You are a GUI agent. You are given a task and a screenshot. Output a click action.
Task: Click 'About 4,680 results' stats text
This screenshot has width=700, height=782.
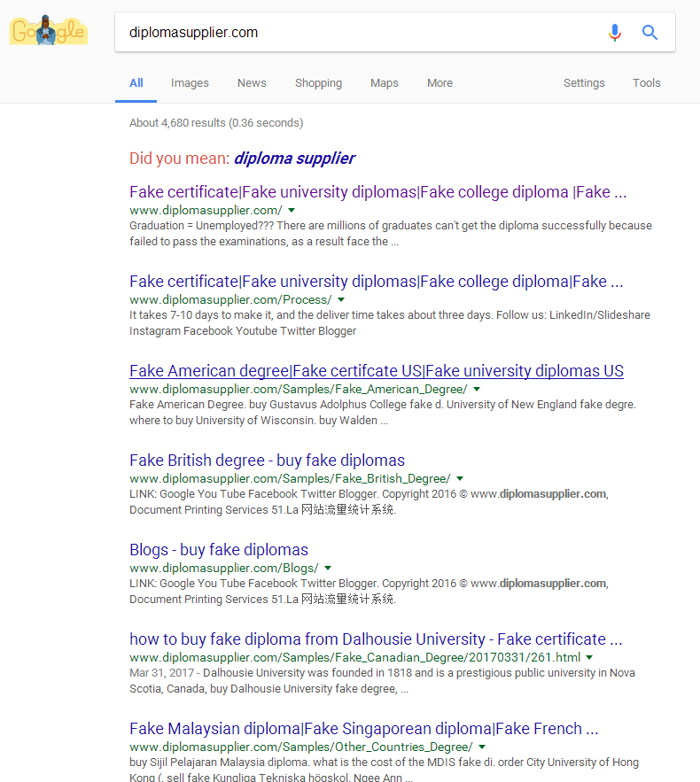[x=216, y=123]
